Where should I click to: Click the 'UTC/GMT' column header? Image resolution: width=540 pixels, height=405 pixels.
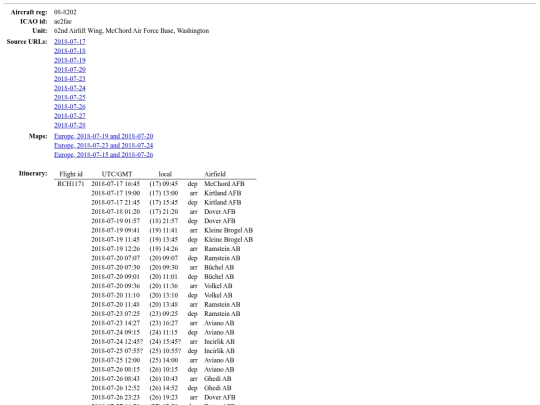coord(117,174)
